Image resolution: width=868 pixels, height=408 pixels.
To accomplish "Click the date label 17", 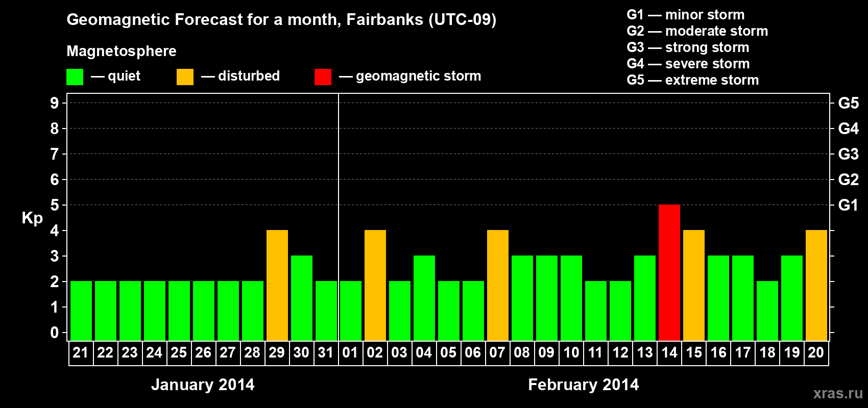I will pos(742,353).
